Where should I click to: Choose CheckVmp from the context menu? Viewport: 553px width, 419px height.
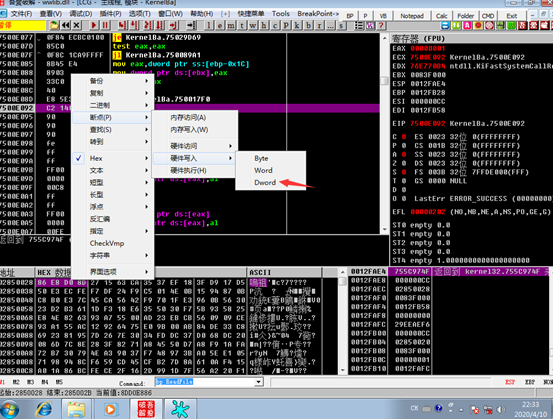tap(107, 243)
